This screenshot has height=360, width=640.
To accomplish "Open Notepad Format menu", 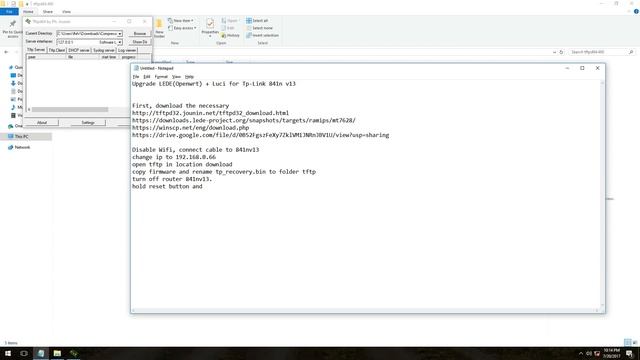I will 161,77.
